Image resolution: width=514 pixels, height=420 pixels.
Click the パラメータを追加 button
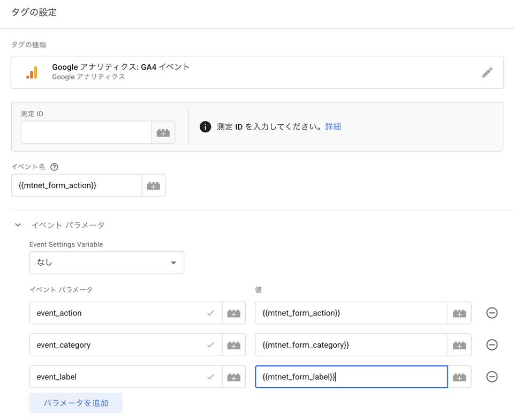coord(76,403)
